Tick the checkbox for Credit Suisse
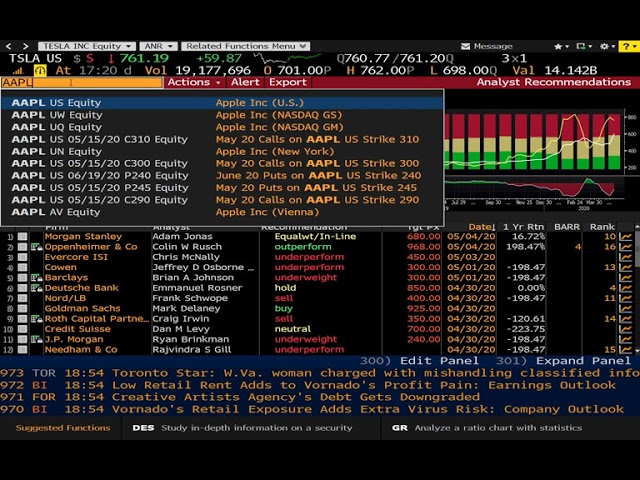 coord(22,329)
